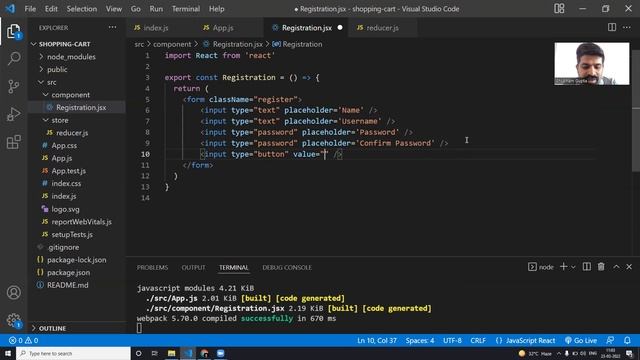
Task: Open editor More Actions ellipsis
Action: (627, 27)
